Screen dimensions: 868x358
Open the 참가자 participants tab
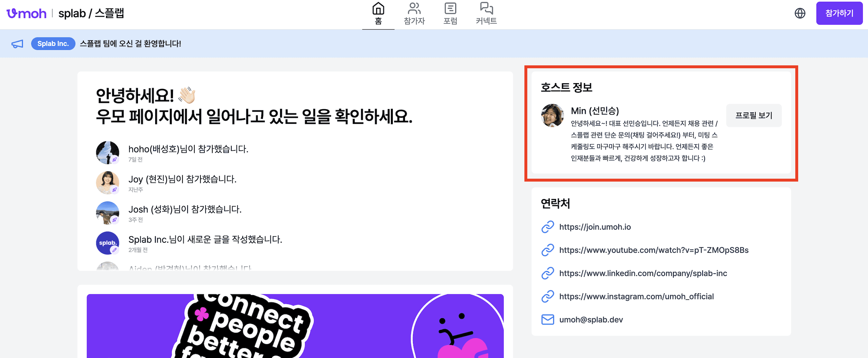(x=414, y=14)
